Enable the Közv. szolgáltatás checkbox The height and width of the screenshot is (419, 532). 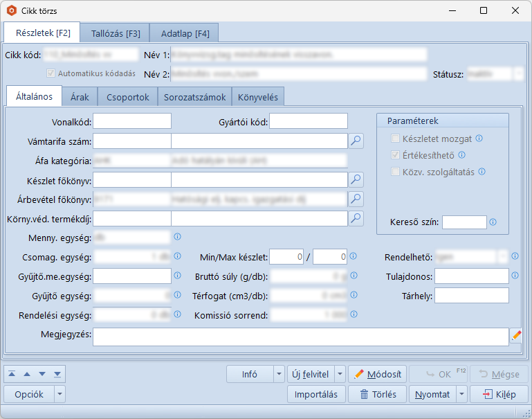tap(396, 172)
